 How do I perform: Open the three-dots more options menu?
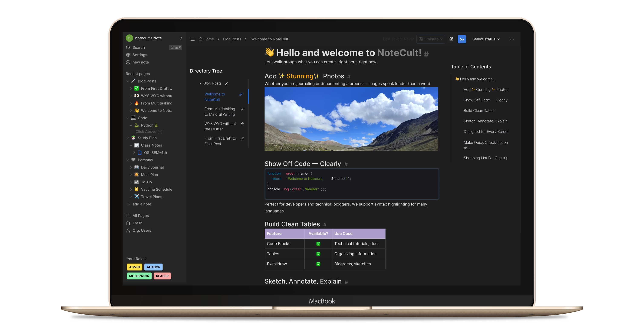(x=512, y=39)
